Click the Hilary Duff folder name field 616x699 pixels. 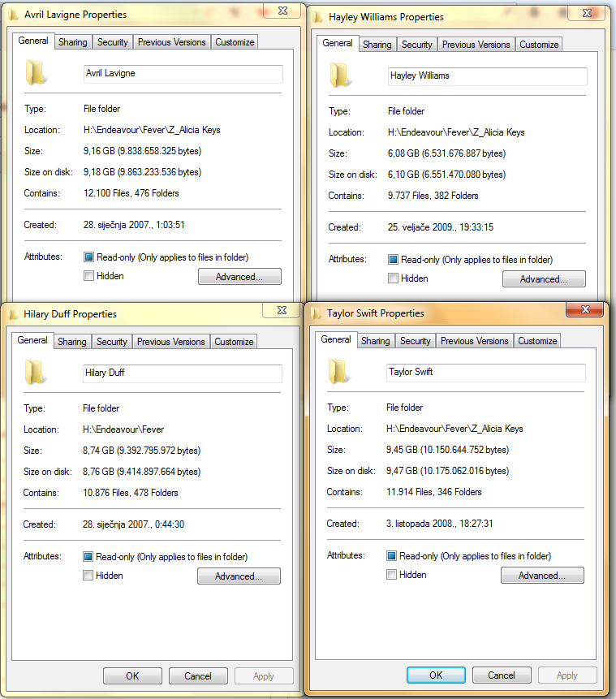pyautogui.click(x=183, y=373)
